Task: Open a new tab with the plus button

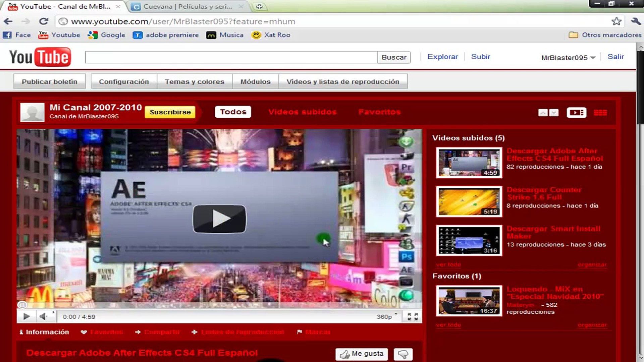Action: coord(259,6)
